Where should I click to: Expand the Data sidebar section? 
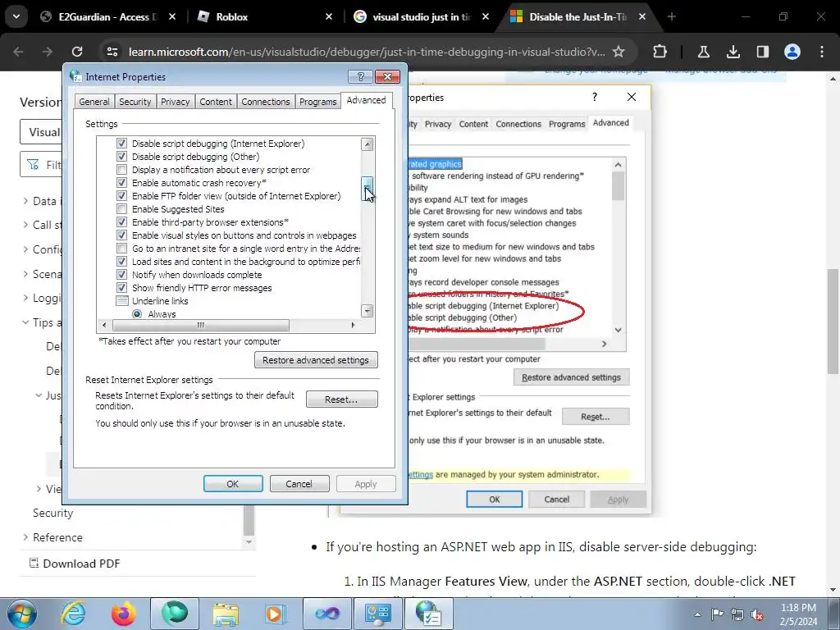25,201
